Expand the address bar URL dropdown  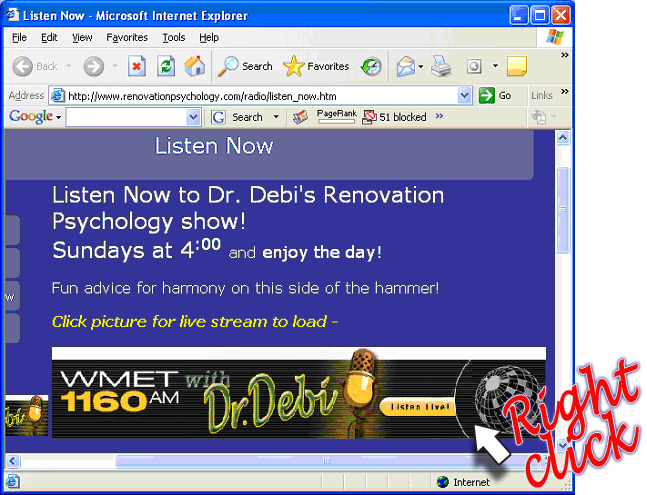pyautogui.click(x=464, y=95)
